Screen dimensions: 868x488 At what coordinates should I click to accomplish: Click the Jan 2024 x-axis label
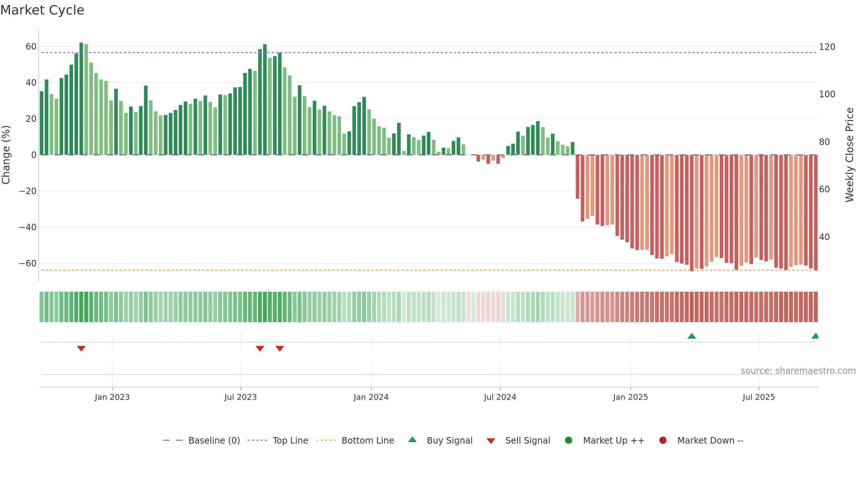pos(371,397)
